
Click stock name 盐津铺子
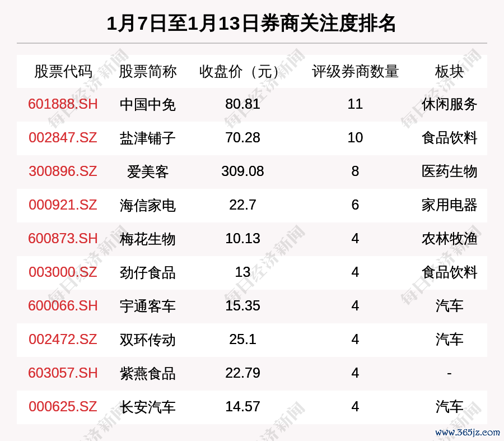tap(147, 138)
